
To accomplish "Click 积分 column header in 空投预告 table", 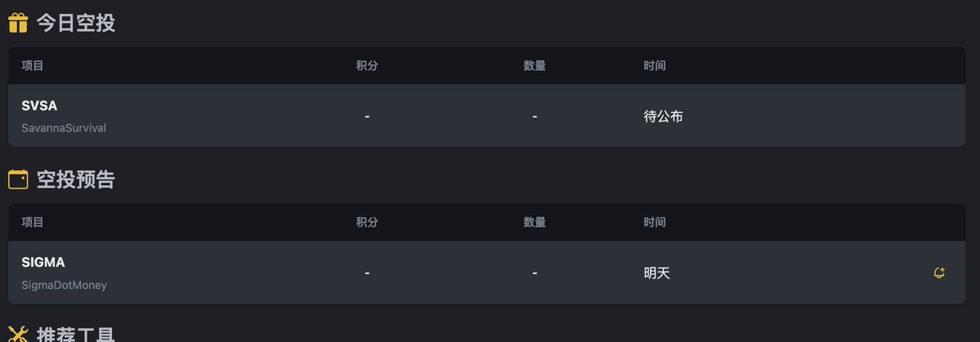I will (367, 222).
